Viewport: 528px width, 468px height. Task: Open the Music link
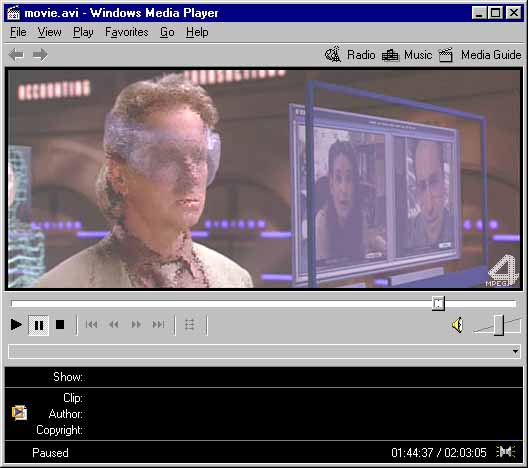(418, 55)
